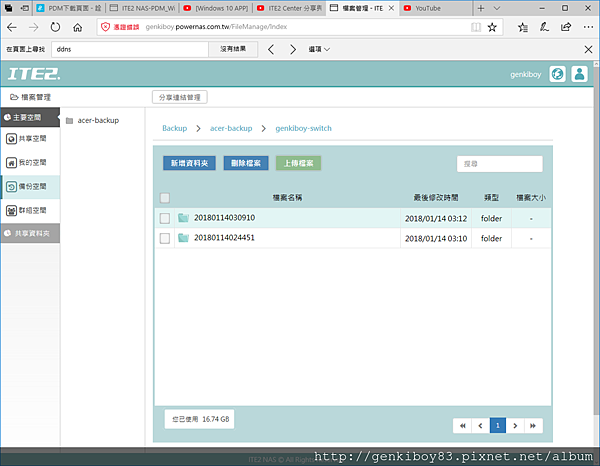Navigate to acer-backup breadcrumb
Image resolution: width=600 pixels, height=466 pixels.
click(x=231, y=128)
